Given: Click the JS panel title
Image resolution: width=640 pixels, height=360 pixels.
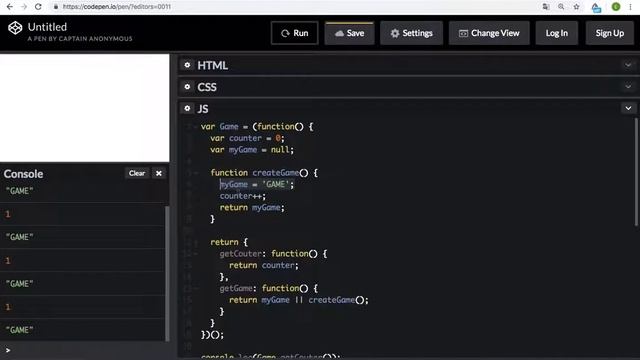Looking at the screenshot, I should 203,109.
